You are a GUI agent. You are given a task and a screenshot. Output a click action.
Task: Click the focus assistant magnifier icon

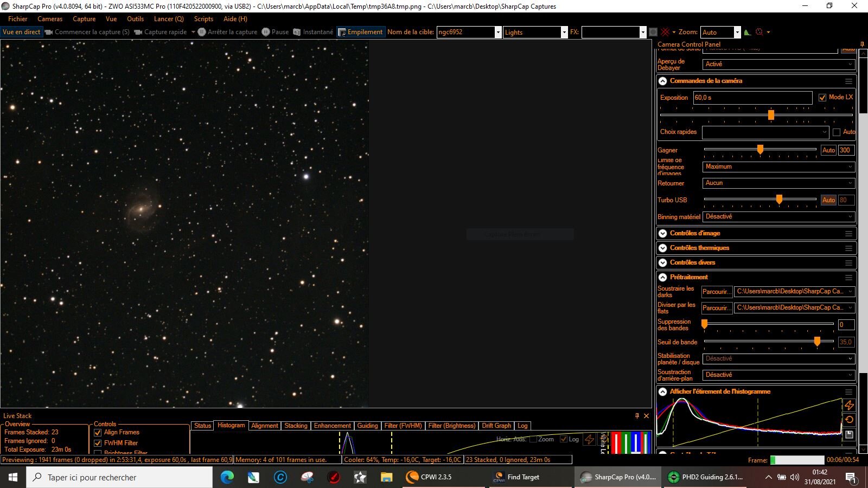tap(759, 32)
